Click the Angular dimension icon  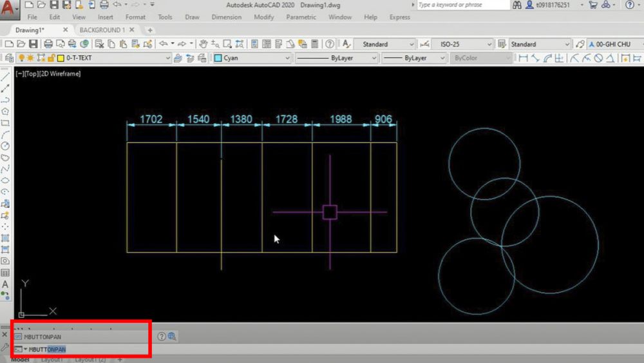pyautogui.click(x=611, y=59)
